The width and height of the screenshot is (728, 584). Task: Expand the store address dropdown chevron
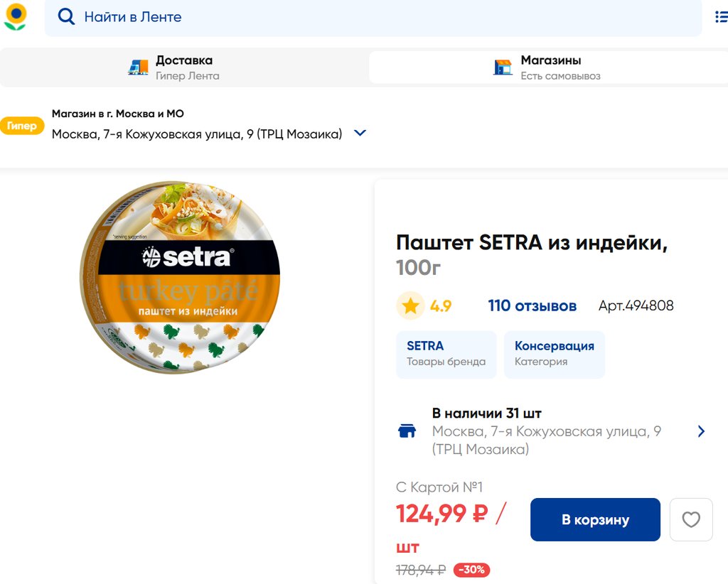coord(360,134)
